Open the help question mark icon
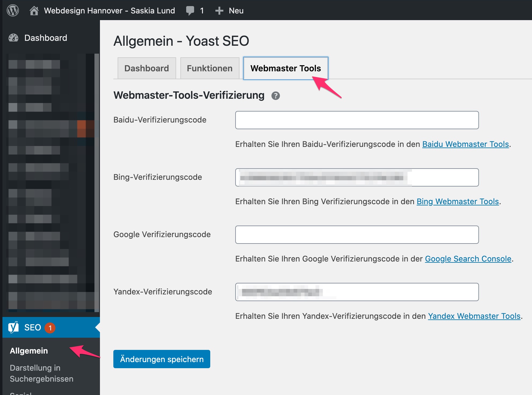Screen dimensions: 532x395 tap(276, 96)
